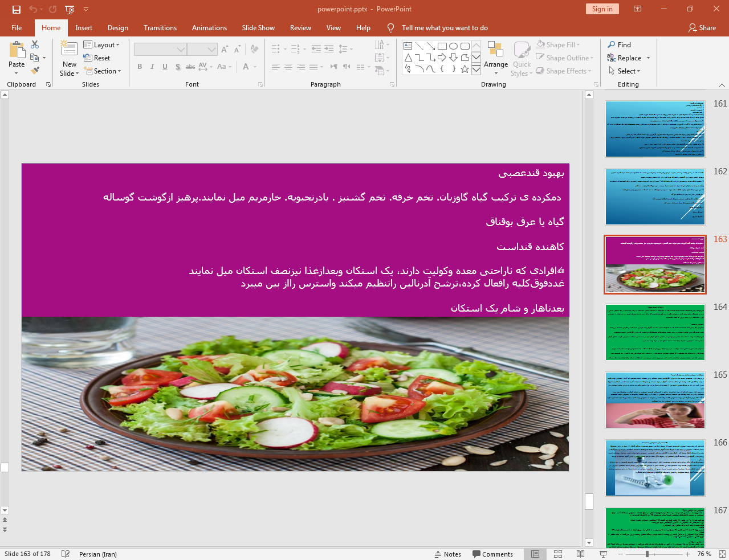Viewport: 729px width, 560px height.
Task: Align text to the left
Action: coord(275,67)
